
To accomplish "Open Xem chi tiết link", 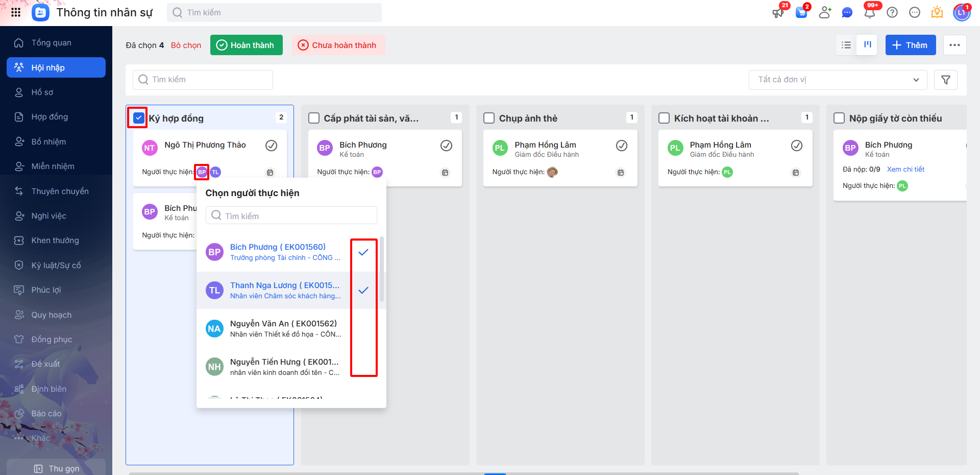I will (905, 170).
